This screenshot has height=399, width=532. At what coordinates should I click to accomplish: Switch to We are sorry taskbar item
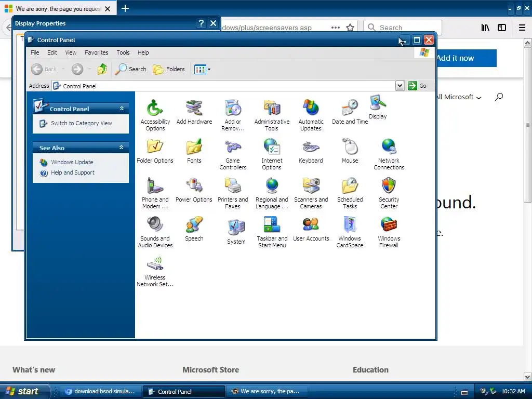pyautogui.click(x=267, y=391)
